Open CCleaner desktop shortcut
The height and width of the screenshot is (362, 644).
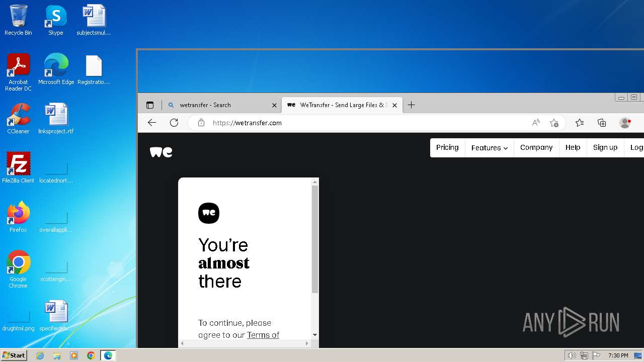[x=18, y=119]
